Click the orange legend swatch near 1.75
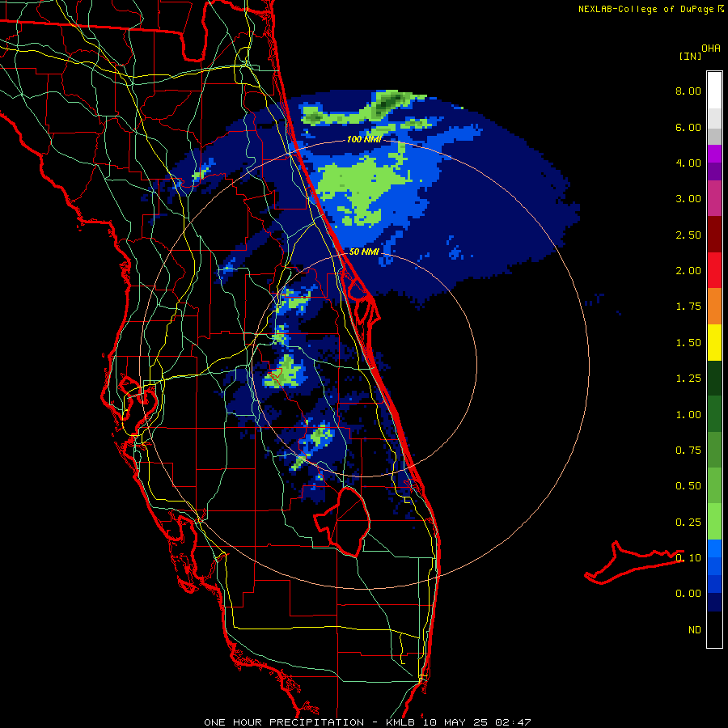728x728 pixels. (x=714, y=307)
